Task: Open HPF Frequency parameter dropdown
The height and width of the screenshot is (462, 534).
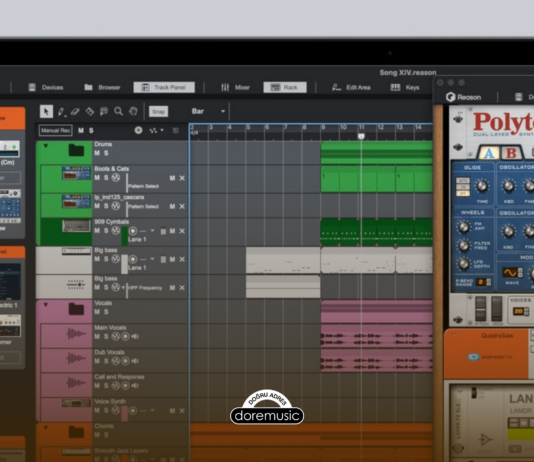Action: tap(123, 288)
